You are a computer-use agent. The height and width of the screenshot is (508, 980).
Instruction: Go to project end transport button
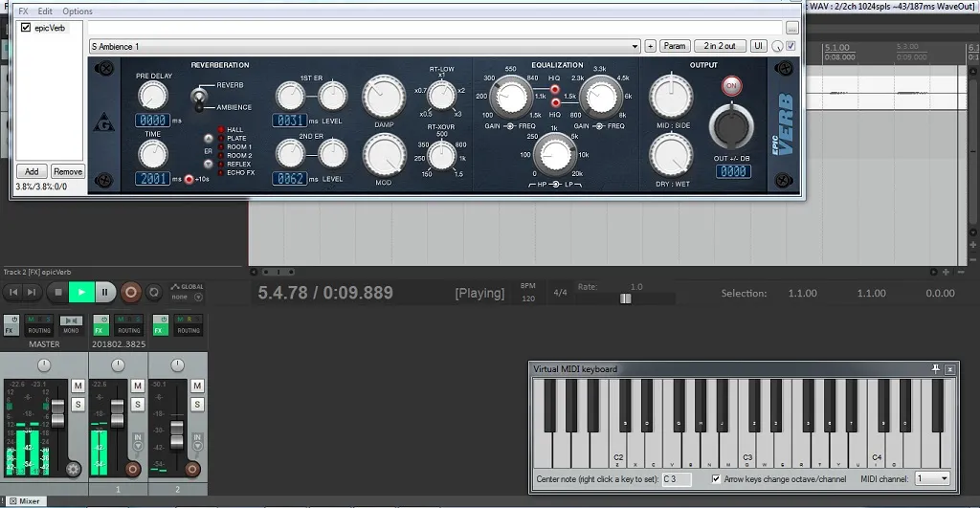click(x=32, y=292)
